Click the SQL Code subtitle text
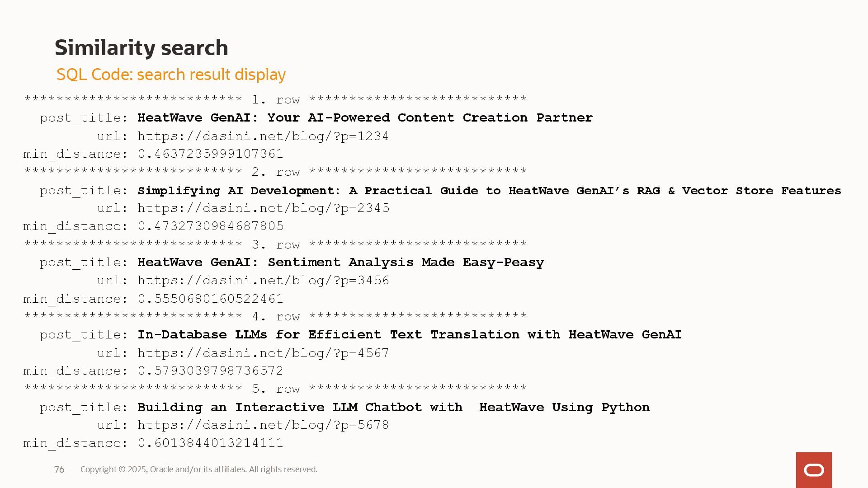Viewport: 868px width, 488px height. tap(171, 75)
